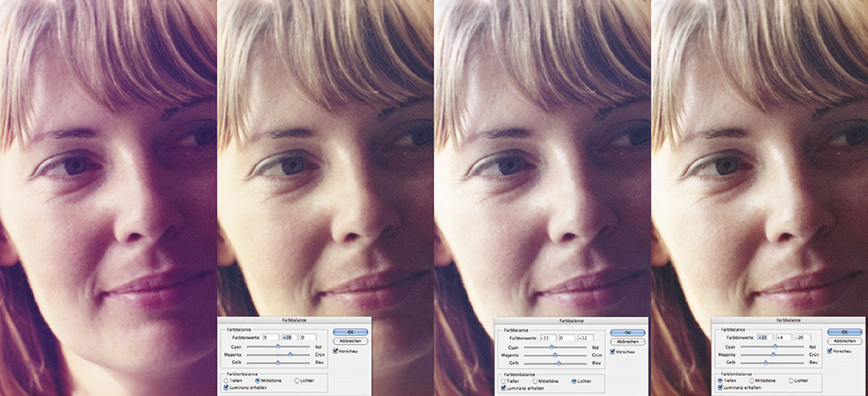This screenshot has height=396, width=868.
Task: Click Cyan–Rot slider handle in the +39 dialog
Action: click(278, 346)
